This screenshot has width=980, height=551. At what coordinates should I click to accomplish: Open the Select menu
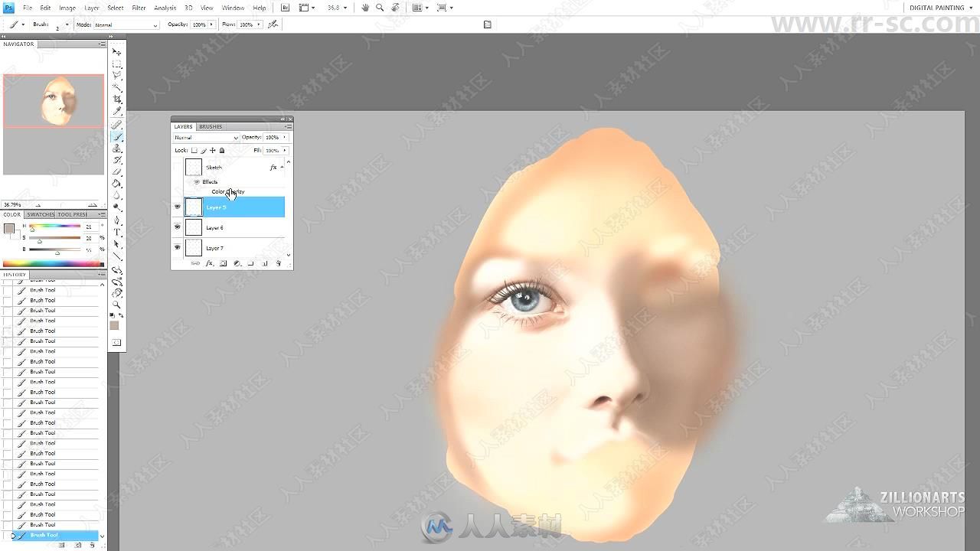[116, 8]
